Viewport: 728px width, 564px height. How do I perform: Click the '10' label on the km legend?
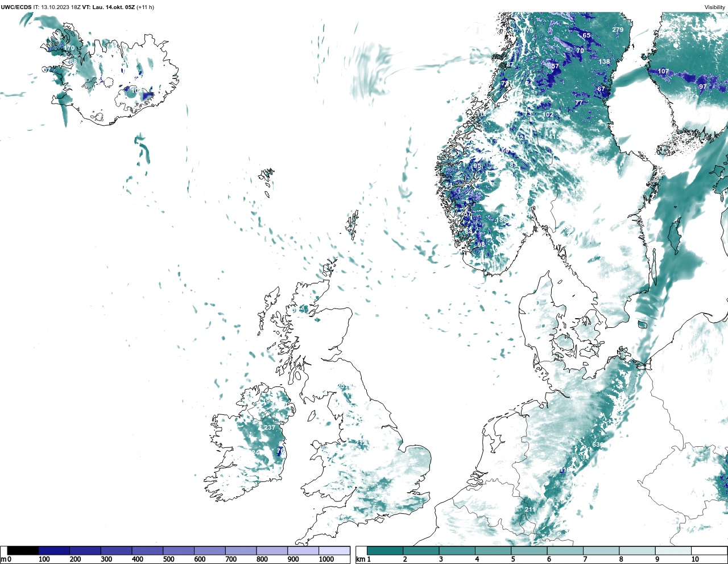(x=695, y=559)
